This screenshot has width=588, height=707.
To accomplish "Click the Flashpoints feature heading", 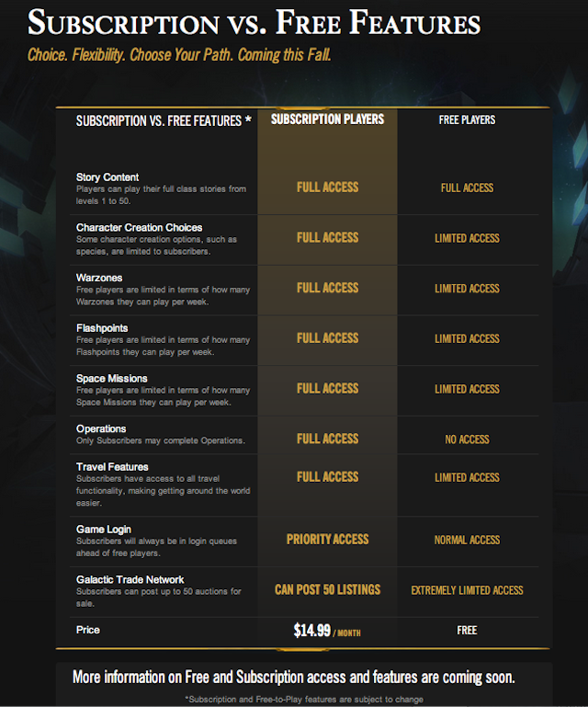I will (102, 328).
